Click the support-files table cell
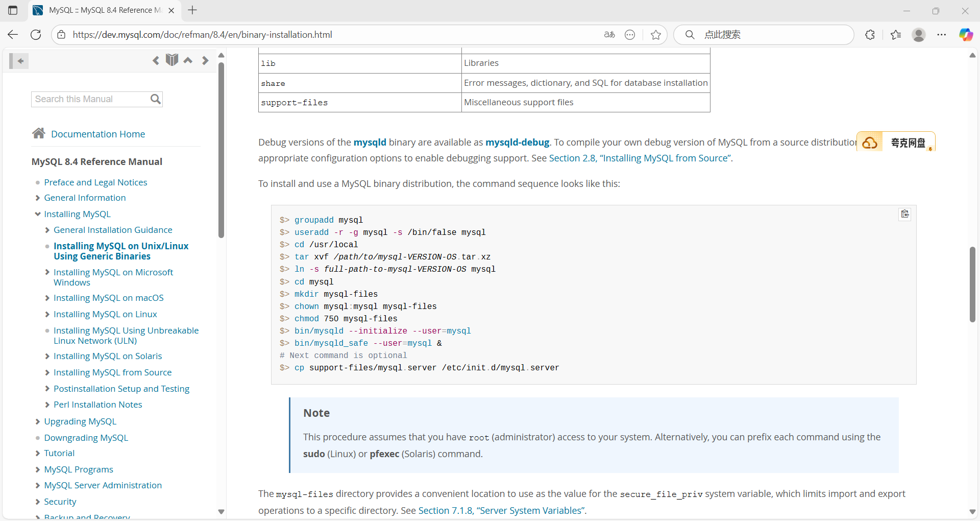 click(360, 102)
